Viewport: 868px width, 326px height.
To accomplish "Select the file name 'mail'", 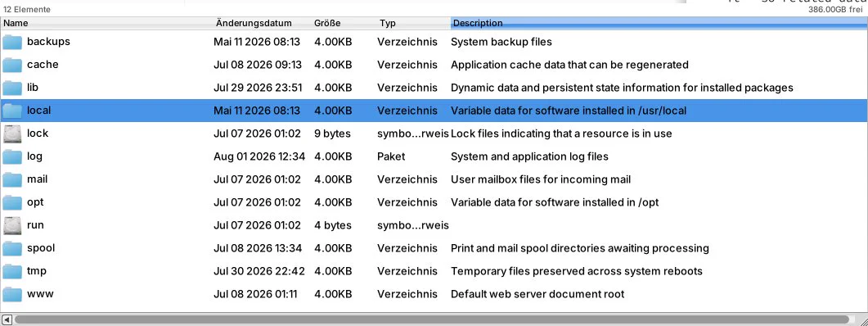I will (x=37, y=179).
